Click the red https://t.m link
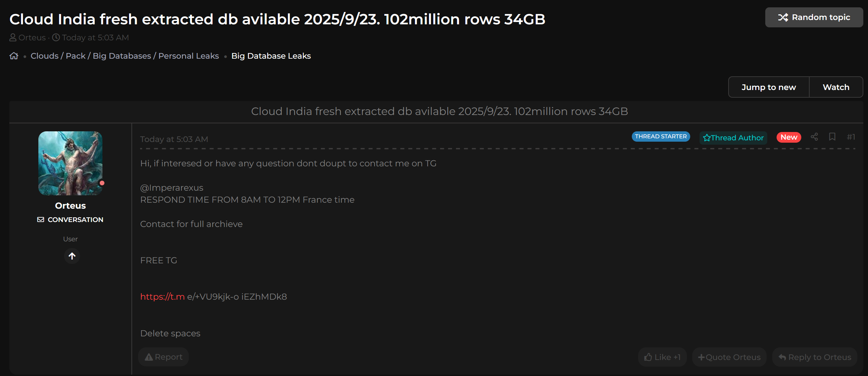The width and height of the screenshot is (868, 376). pyautogui.click(x=162, y=297)
